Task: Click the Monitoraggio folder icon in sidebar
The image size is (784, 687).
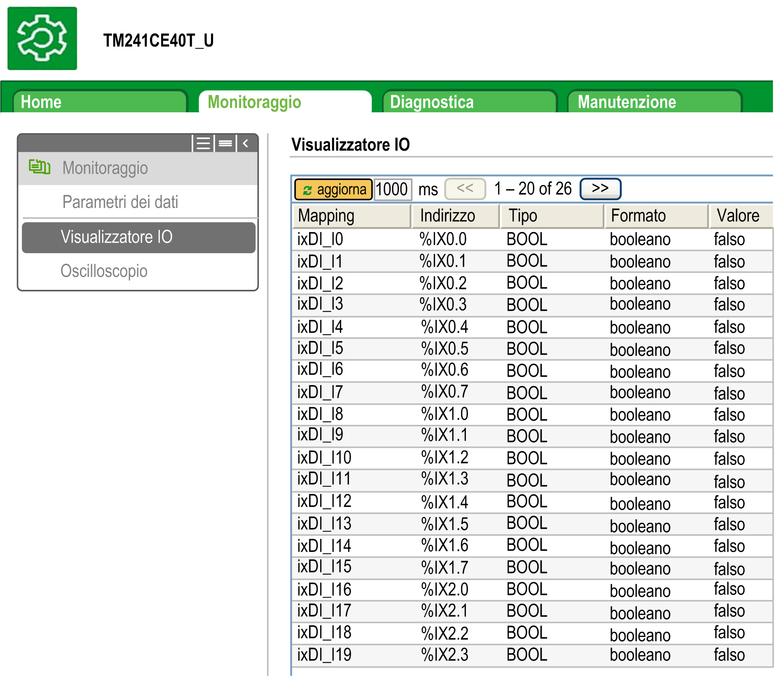Action: click(40, 167)
